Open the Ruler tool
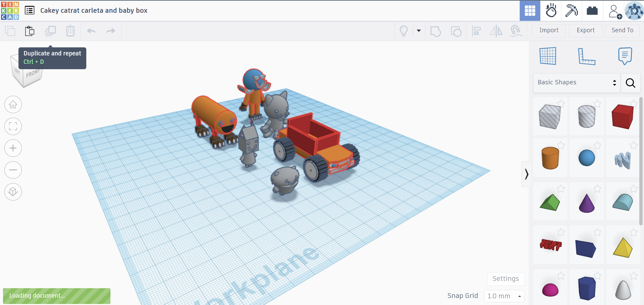This screenshot has width=644, height=305. (586, 56)
